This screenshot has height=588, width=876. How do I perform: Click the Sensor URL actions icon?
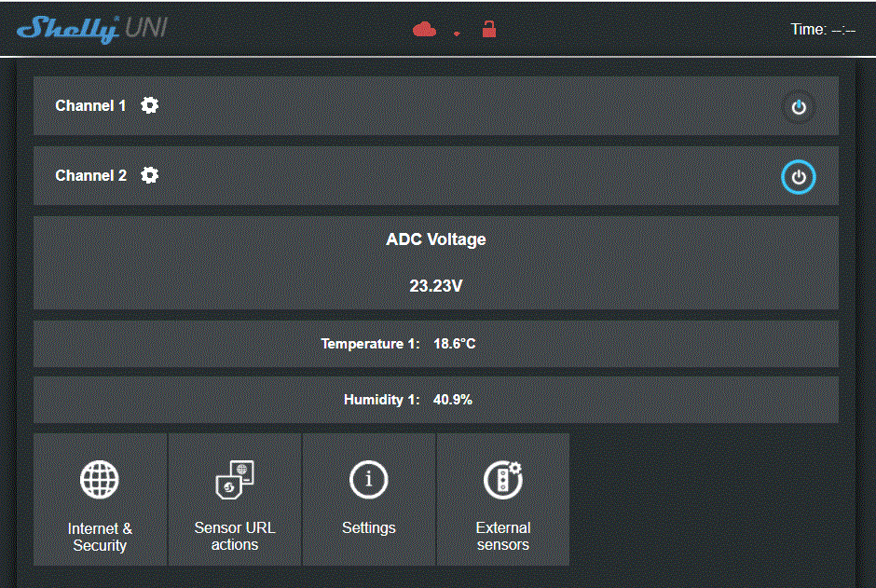pyautogui.click(x=234, y=480)
